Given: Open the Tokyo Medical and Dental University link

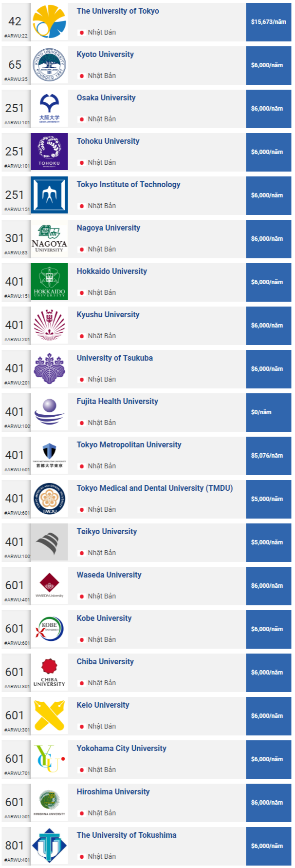Looking at the screenshot, I should click(155, 488).
